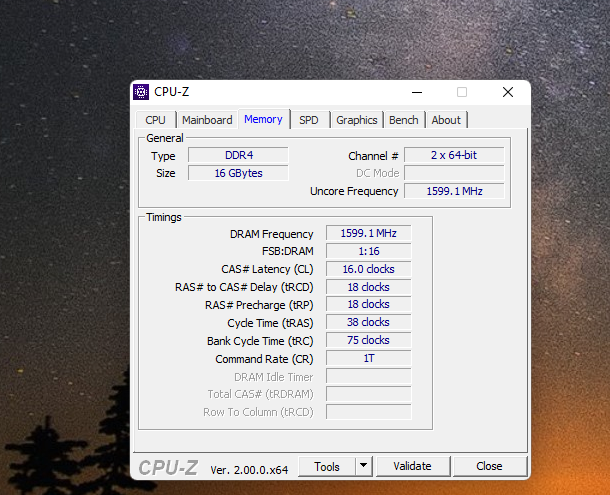This screenshot has height=495, width=610.
Task: Click the Bank Cycle Time (tRC) label
Action: click(x=260, y=341)
